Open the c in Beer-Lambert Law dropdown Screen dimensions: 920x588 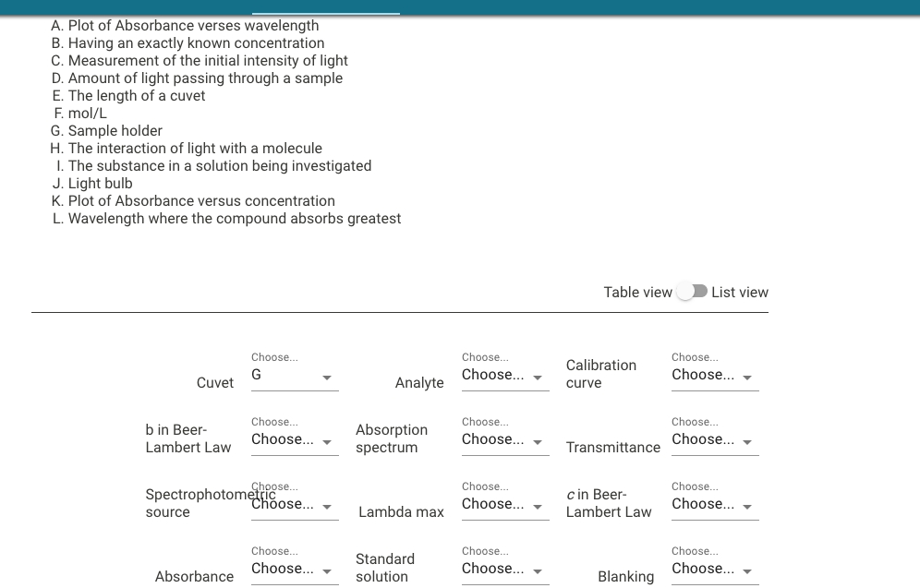click(715, 504)
